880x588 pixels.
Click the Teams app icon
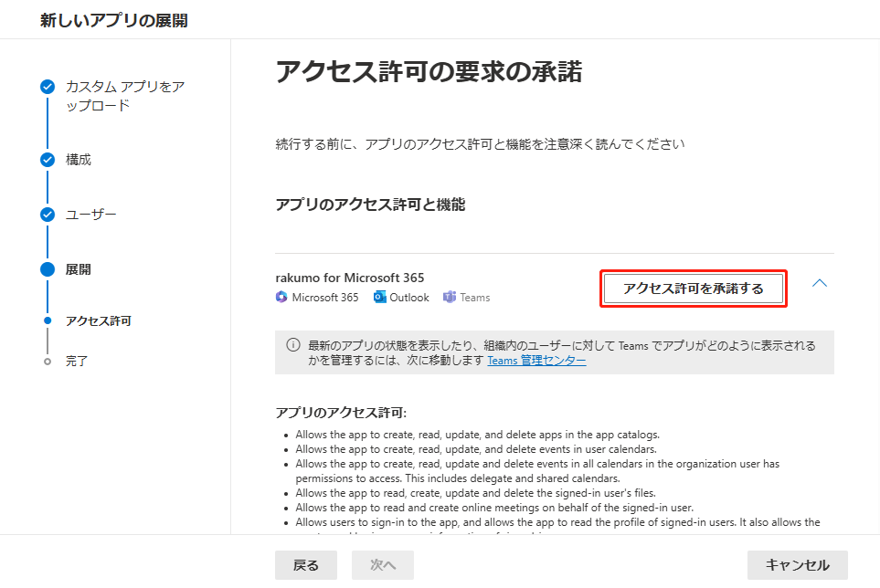[x=450, y=297]
